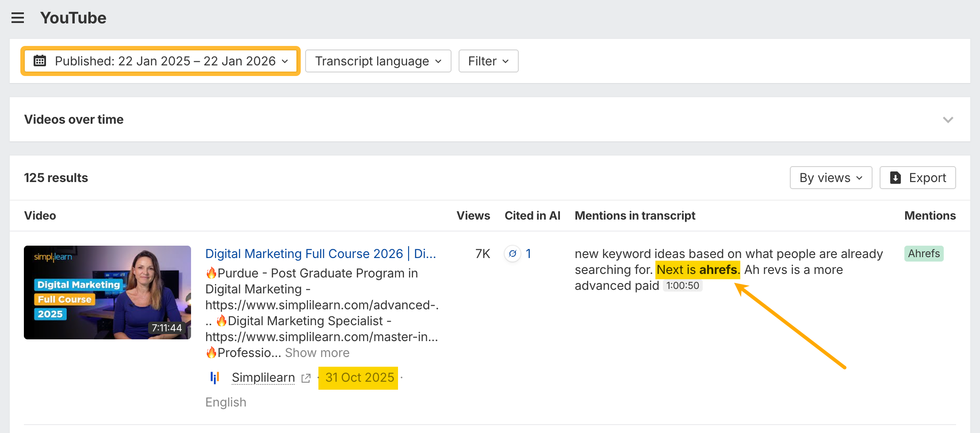
Task: Click the Cited in AI count 1
Action: (x=528, y=254)
